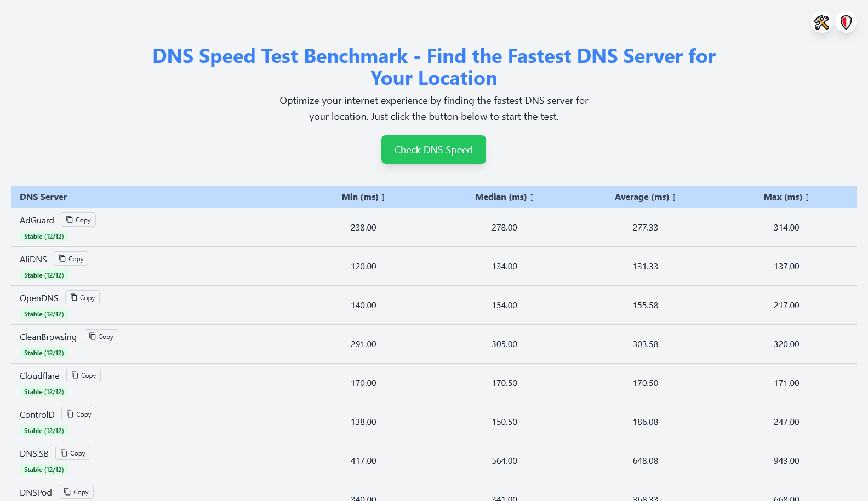
Task: Click AdGuard average value 277.33
Action: 646,227
